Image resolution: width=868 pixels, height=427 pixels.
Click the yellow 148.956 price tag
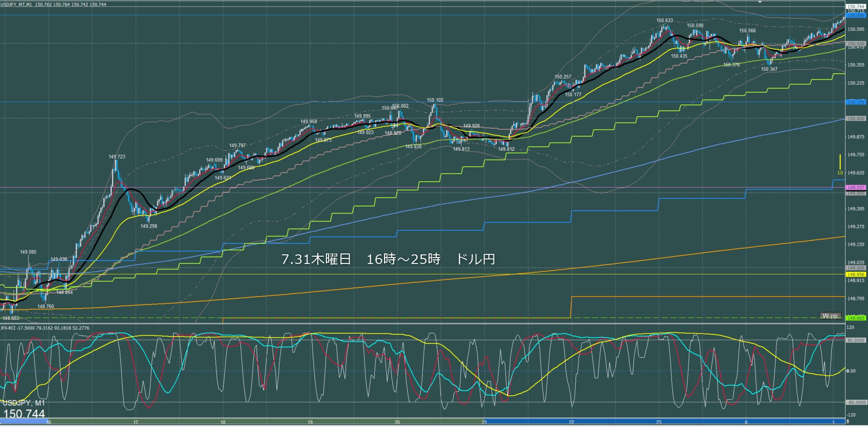[856, 275]
